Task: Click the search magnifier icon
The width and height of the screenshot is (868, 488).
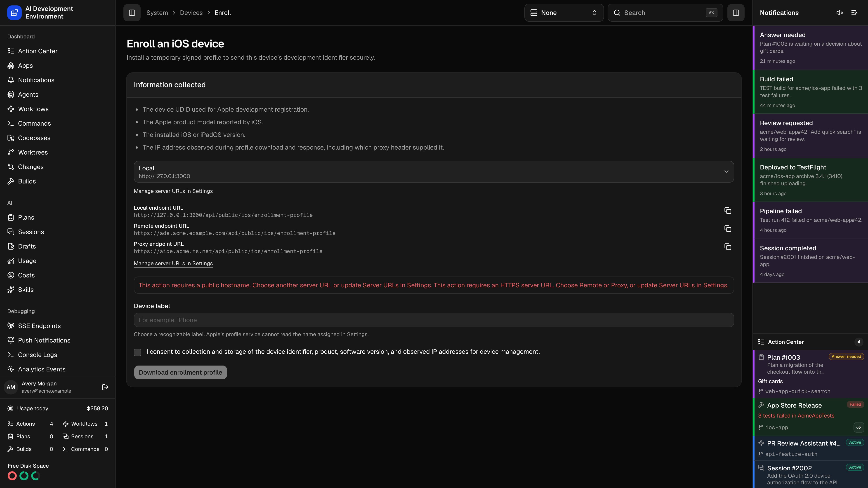Action: [617, 13]
